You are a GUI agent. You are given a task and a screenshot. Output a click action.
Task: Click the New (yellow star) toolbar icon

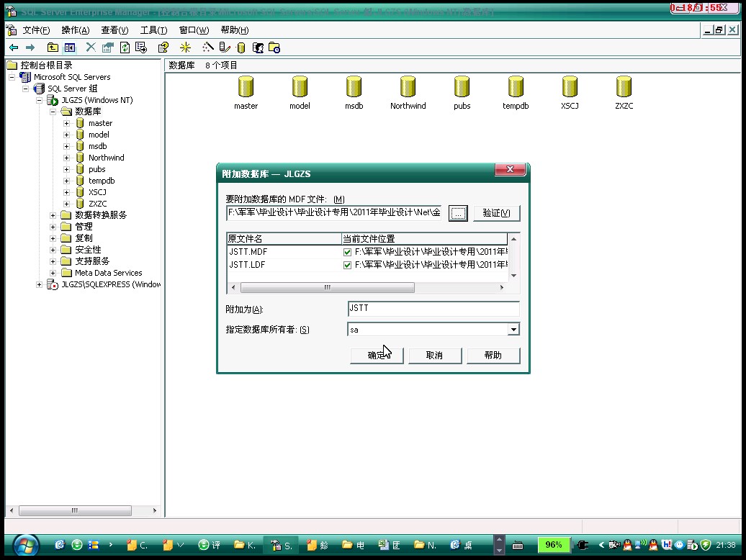click(185, 48)
